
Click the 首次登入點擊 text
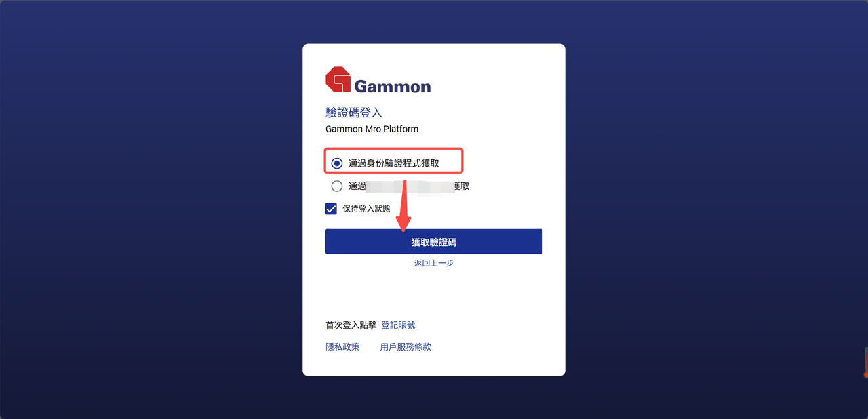(x=351, y=325)
